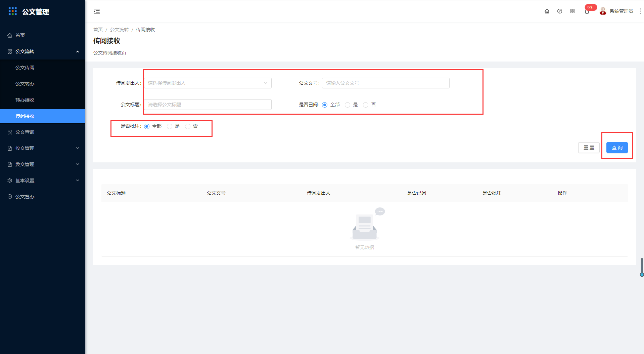
Task: Select 全部 for 是否已阅
Action: coord(325,105)
